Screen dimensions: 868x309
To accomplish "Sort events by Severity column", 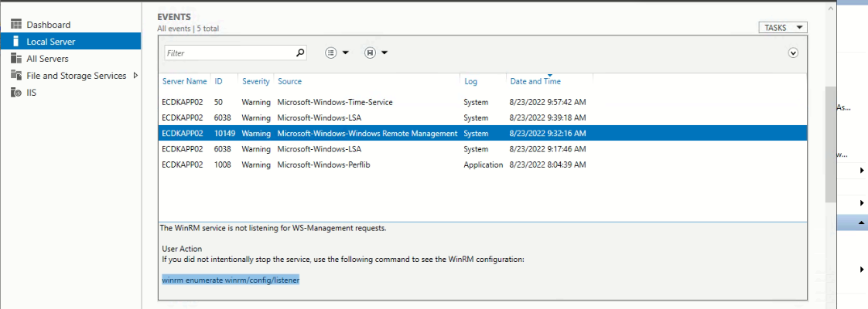I will pos(256,81).
